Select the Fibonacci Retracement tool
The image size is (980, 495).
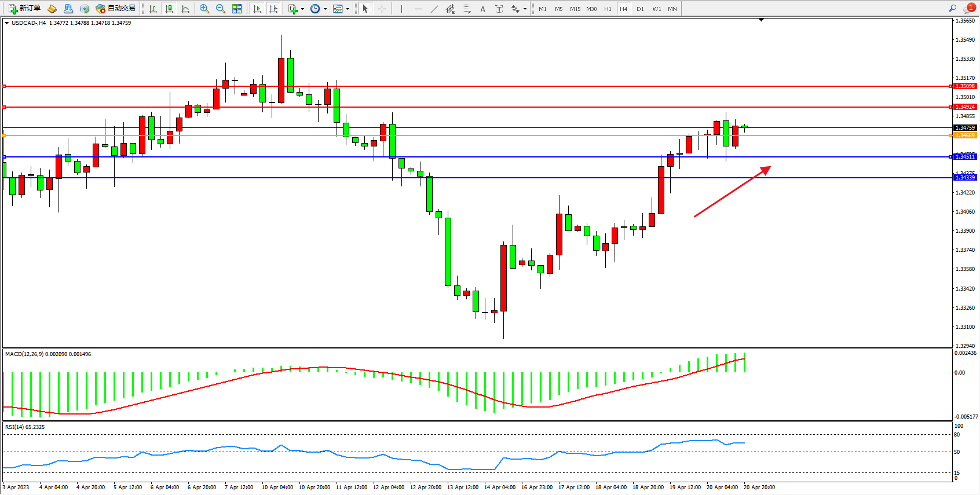(x=466, y=9)
